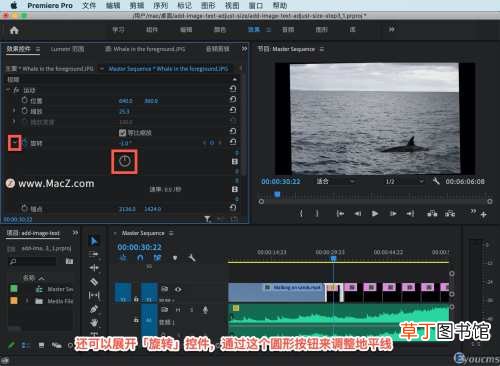Expand the Media File bin
The image size is (500, 366).
click(x=27, y=301)
